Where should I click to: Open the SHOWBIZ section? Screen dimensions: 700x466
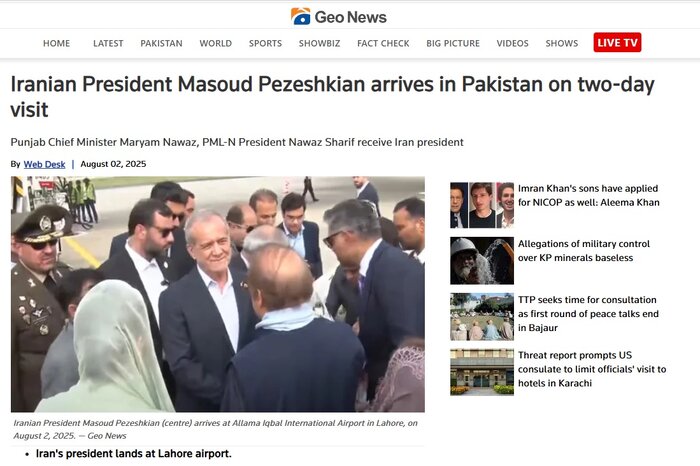(x=319, y=43)
